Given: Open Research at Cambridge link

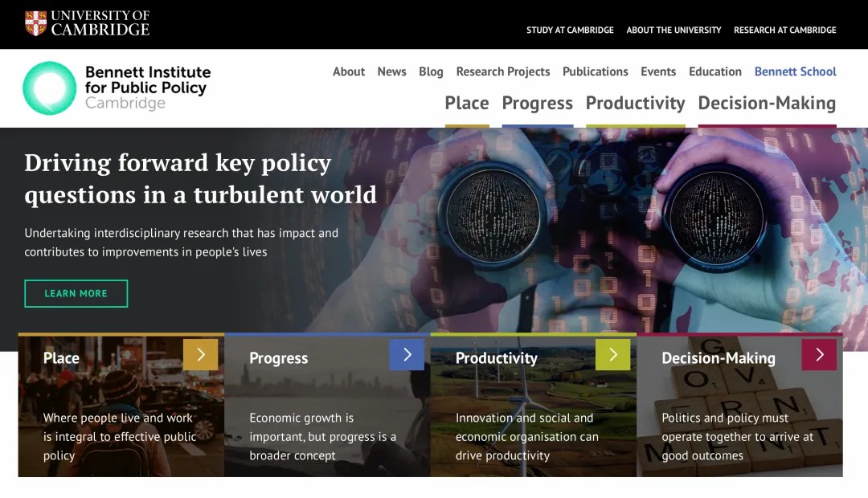Looking at the screenshot, I should point(785,30).
